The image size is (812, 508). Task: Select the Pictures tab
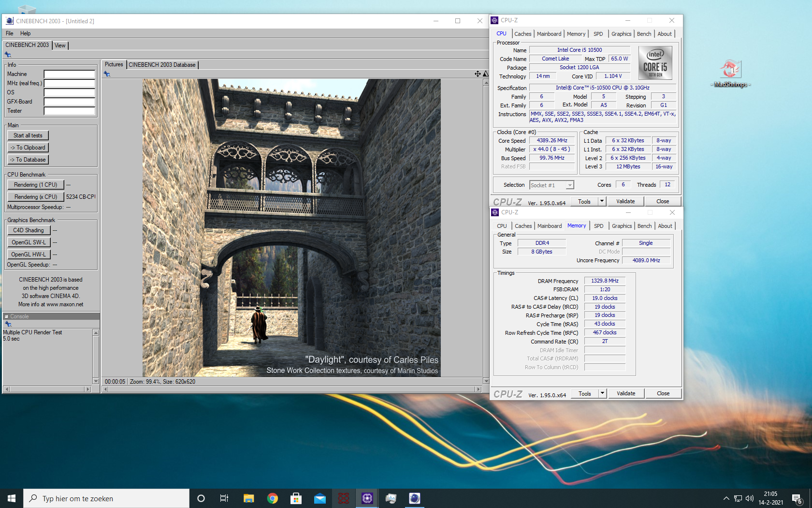point(114,64)
